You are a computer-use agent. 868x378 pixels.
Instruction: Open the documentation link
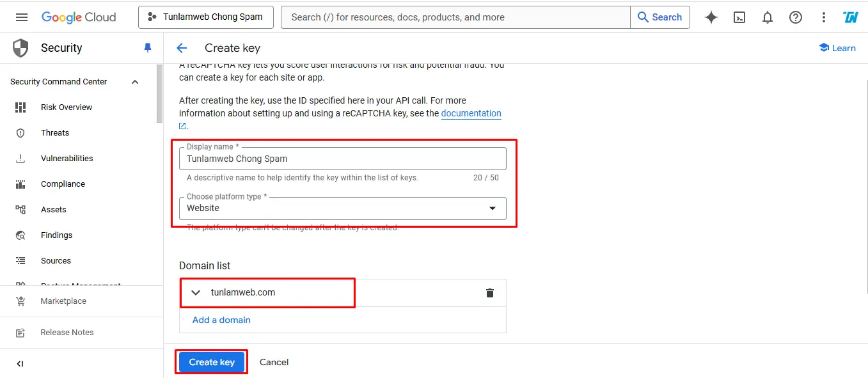(x=471, y=113)
